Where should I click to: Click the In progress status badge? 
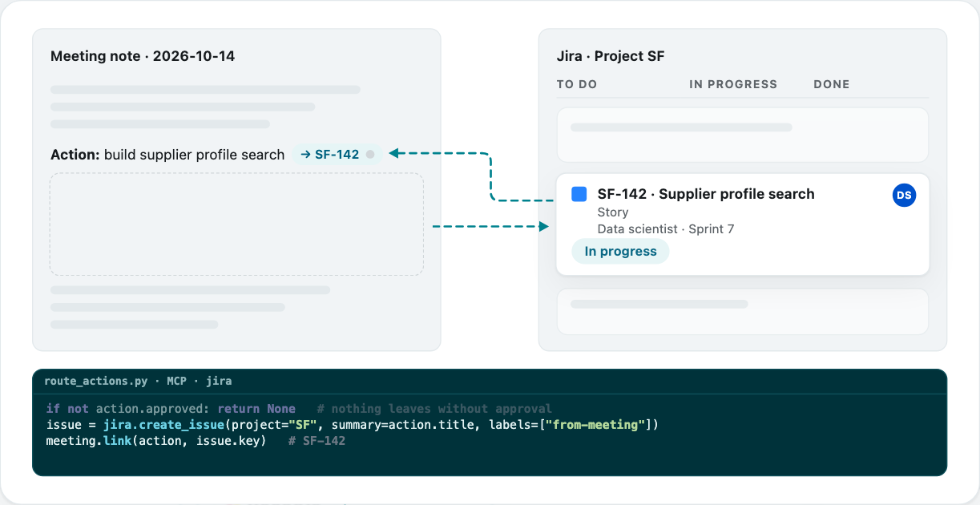coord(620,251)
